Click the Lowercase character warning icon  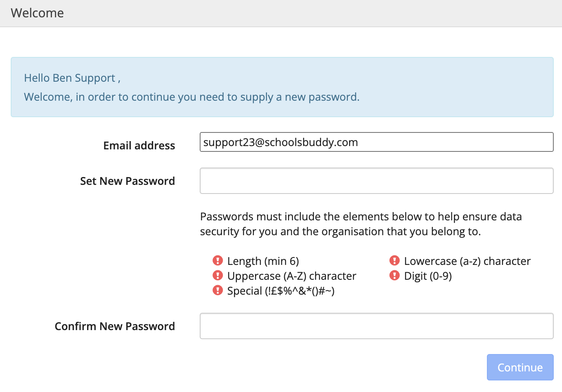click(394, 260)
